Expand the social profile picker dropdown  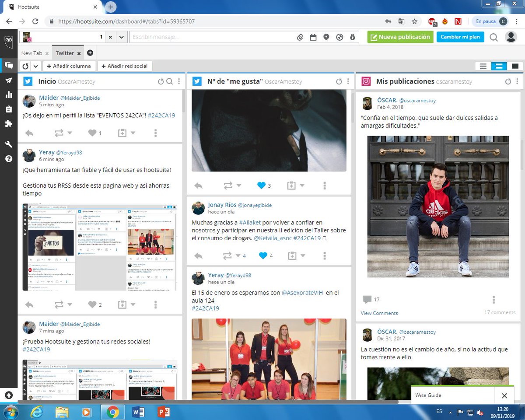click(x=121, y=37)
